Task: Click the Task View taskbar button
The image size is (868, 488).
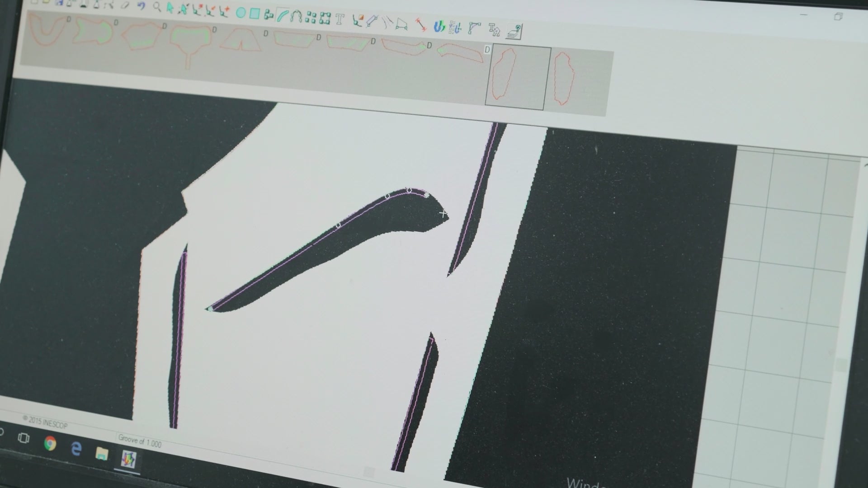Action: pyautogui.click(x=24, y=438)
